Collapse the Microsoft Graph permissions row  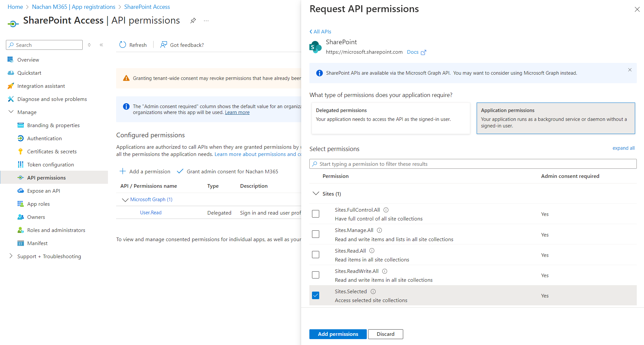tap(125, 200)
